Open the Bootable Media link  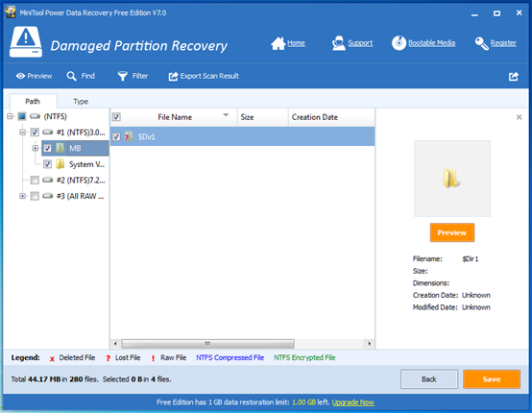point(432,43)
